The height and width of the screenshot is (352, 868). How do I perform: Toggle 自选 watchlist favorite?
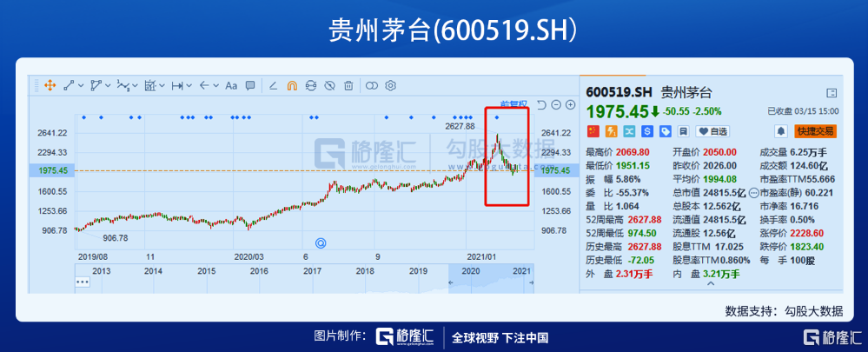(713, 131)
